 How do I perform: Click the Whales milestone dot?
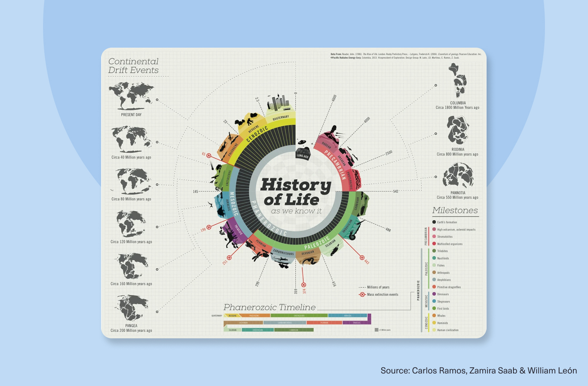tap(434, 316)
